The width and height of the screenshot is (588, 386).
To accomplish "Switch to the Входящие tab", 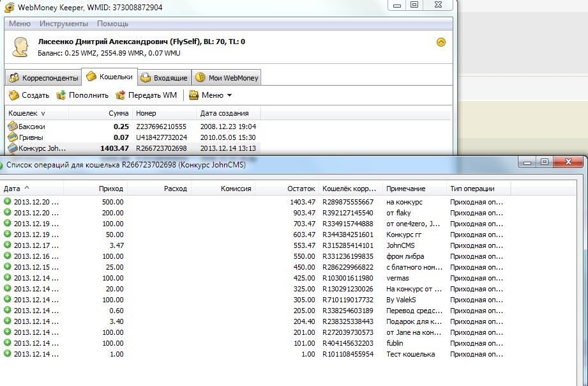I will pyautogui.click(x=164, y=78).
